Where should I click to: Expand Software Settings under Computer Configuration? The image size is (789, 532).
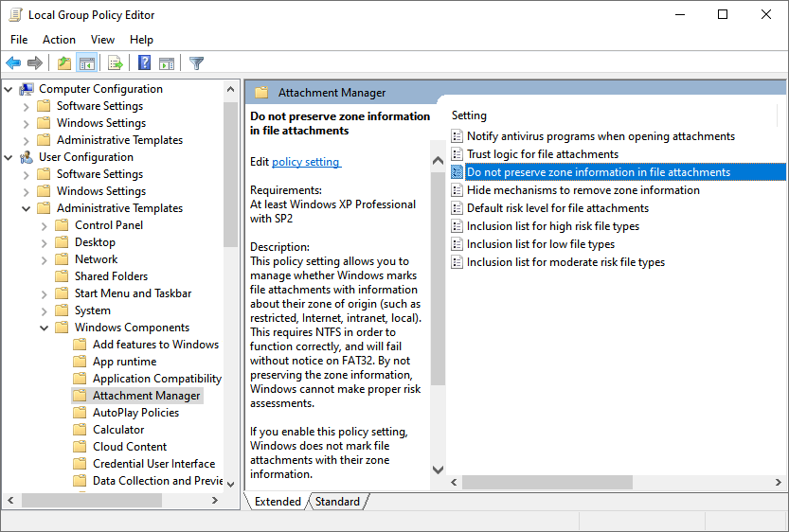[x=27, y=107]
